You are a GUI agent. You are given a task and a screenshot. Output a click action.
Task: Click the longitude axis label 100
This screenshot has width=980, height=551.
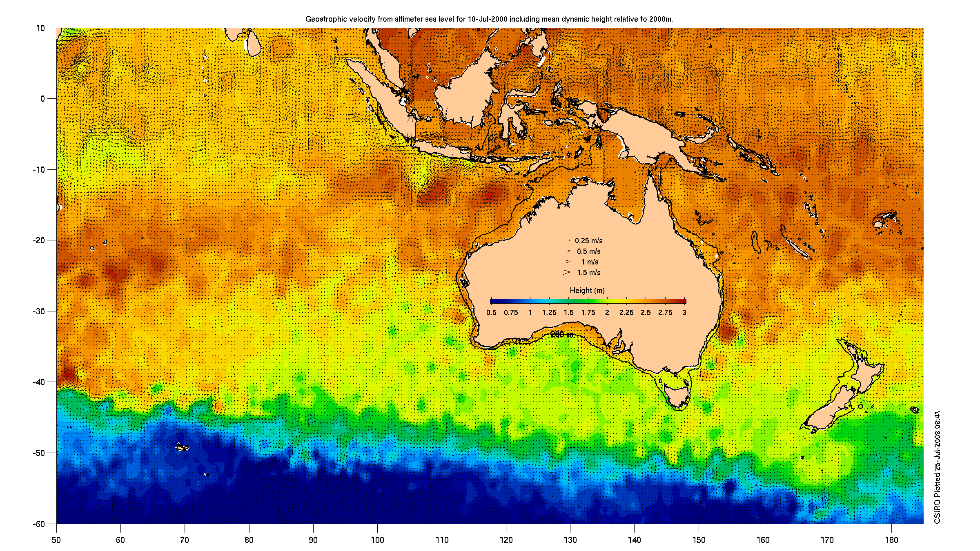pyautogui.click(x=377, y=540)
